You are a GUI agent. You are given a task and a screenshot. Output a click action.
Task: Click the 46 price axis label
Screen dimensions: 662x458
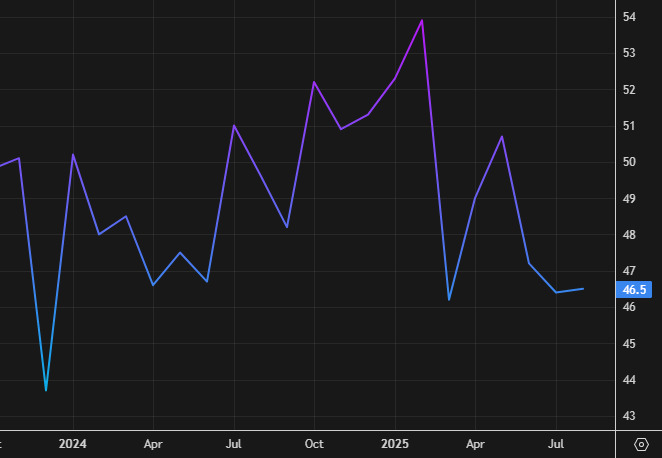pyautogui.click(x=629, y=307)
